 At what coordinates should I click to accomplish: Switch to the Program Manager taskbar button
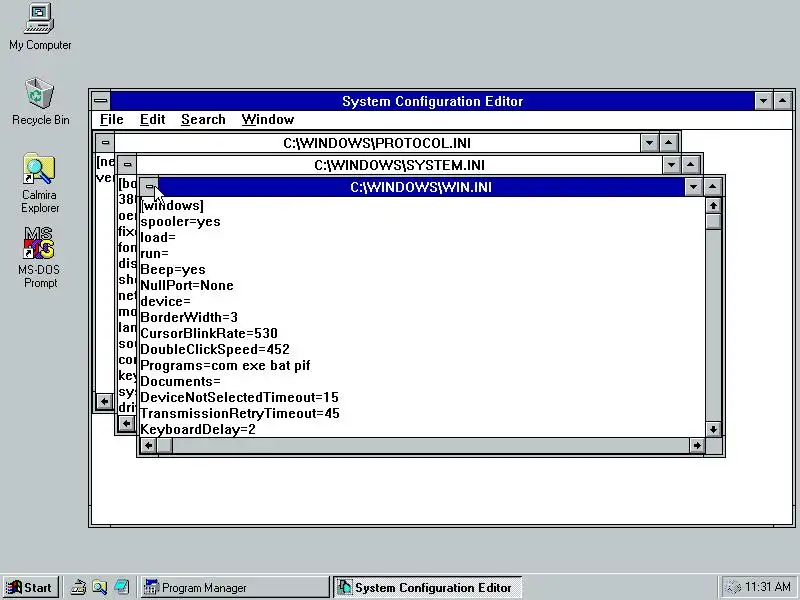coord(235,588)
